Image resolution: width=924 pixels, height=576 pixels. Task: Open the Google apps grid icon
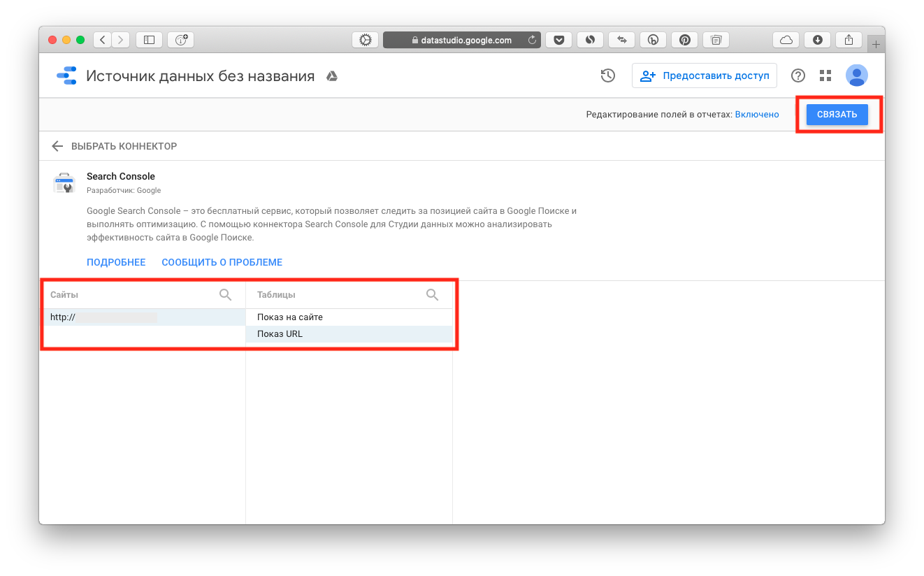click(825, 75)
